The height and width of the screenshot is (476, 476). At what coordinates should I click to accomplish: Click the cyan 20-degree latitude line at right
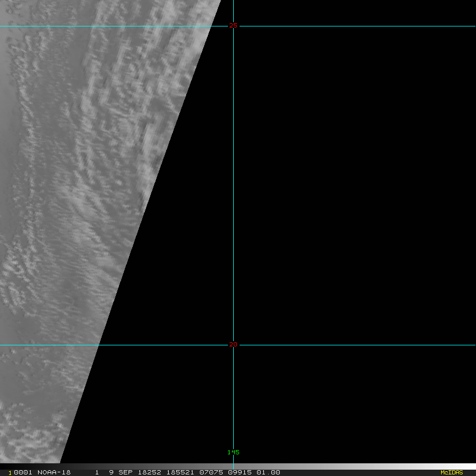pos(370,345)
